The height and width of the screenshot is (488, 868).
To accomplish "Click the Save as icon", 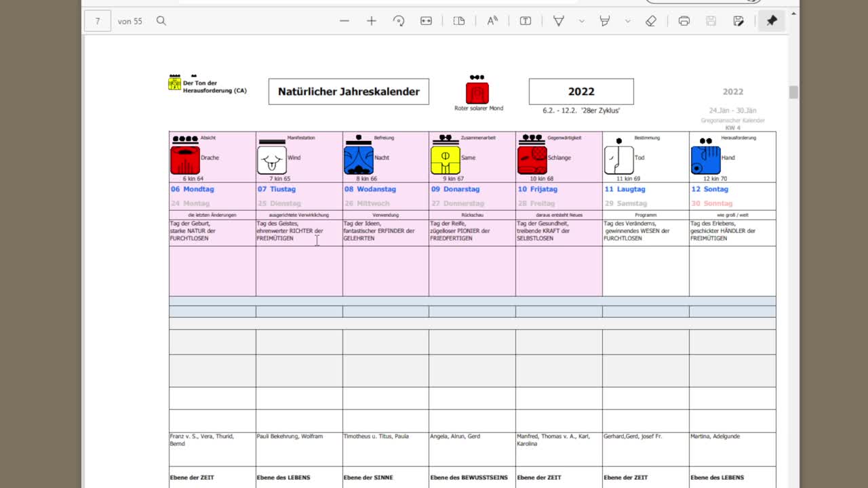I will click(738, 21).
